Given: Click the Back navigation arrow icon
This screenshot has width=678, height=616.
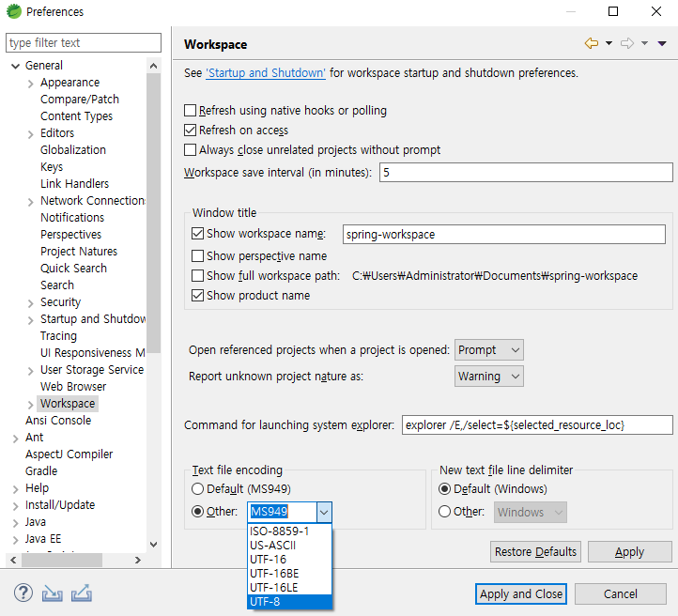Looking at the screenshot, I should pyautogui.click(x=591, y=43).
